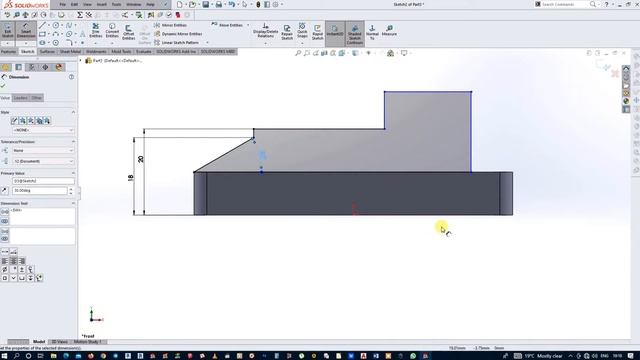Click Linear Sketch Pattern
Screen dimensions: 640x360
tap(176, 42)
